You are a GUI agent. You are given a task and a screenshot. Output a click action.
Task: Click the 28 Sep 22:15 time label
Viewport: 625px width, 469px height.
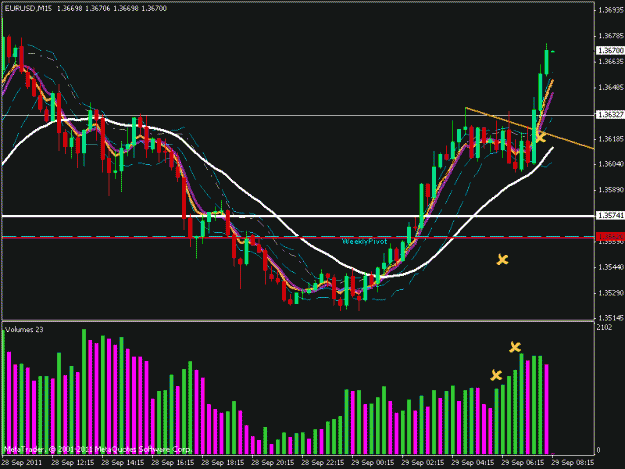pos(322,463)
